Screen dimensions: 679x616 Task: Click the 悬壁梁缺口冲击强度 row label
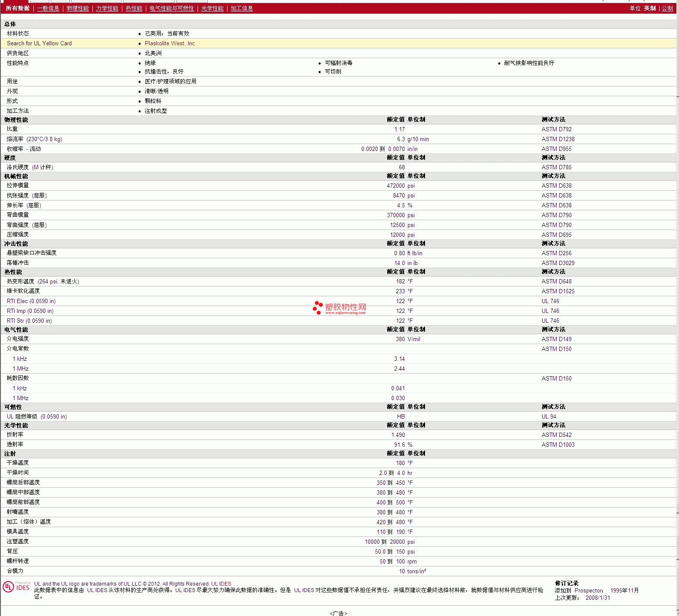pyautogui.click(x=32, y=253)
